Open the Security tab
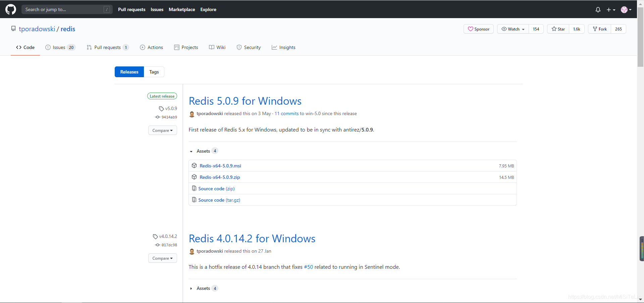The width and height of the screenshot is (644, 303). [249, 47]
